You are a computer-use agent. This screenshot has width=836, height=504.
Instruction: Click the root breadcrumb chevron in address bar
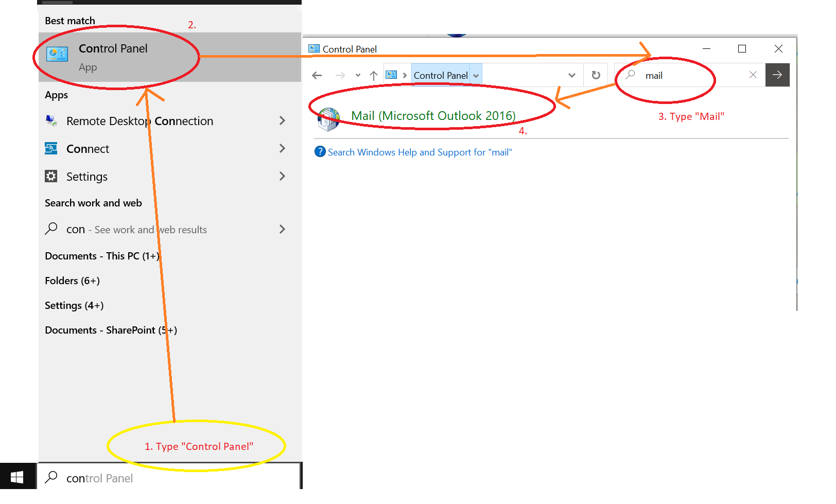[x=405, y=76]
